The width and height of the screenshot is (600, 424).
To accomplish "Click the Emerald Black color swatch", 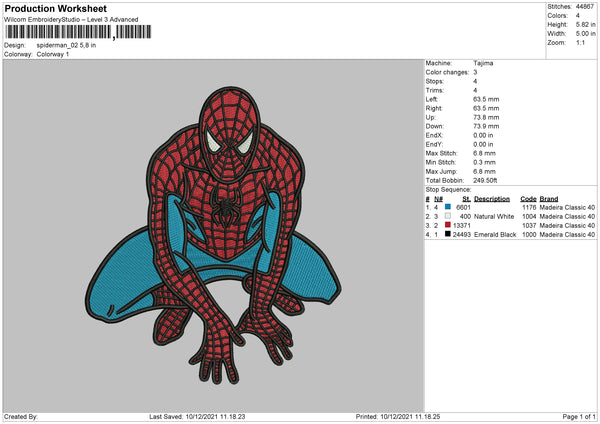I will click(x=448, y=234).
